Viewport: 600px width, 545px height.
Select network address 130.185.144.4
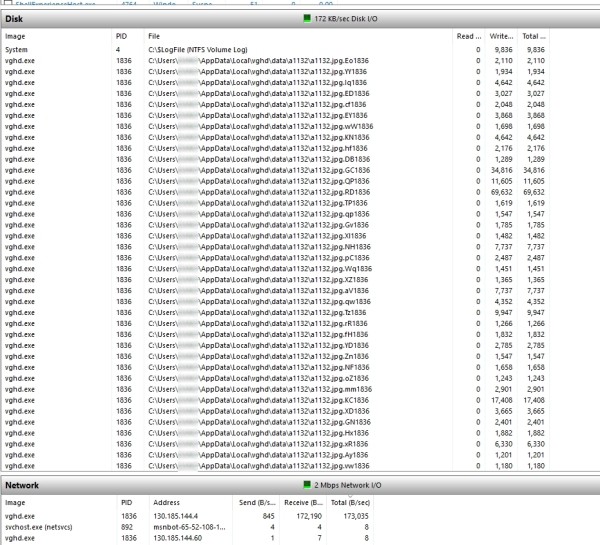(175, 516)
